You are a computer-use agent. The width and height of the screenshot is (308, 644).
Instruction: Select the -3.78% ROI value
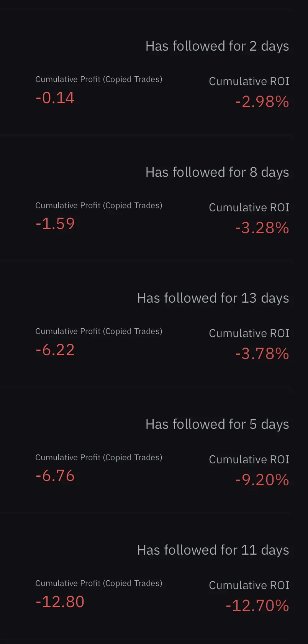point(262,354)
